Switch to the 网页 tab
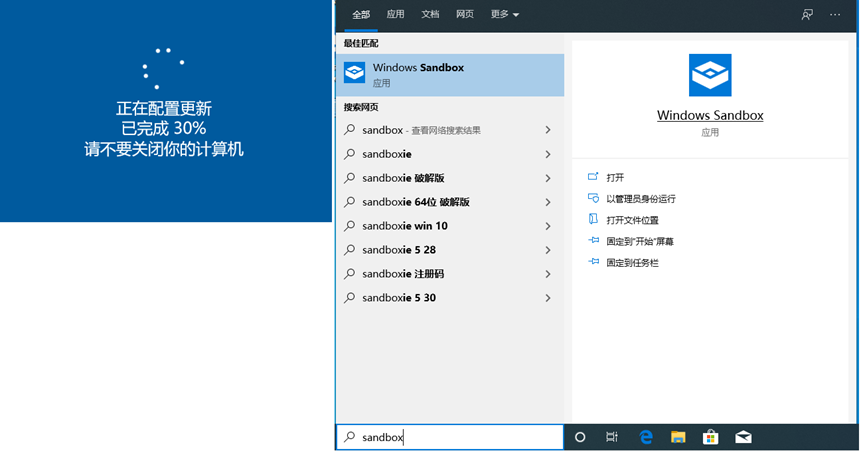The height and width of the screenshot is (459, 863). click(465, 14)
